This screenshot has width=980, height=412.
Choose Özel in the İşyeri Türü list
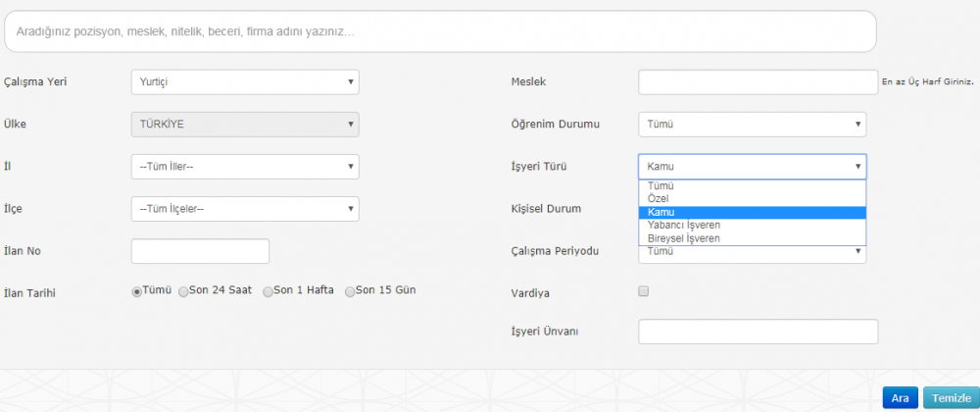coord(753,199)
